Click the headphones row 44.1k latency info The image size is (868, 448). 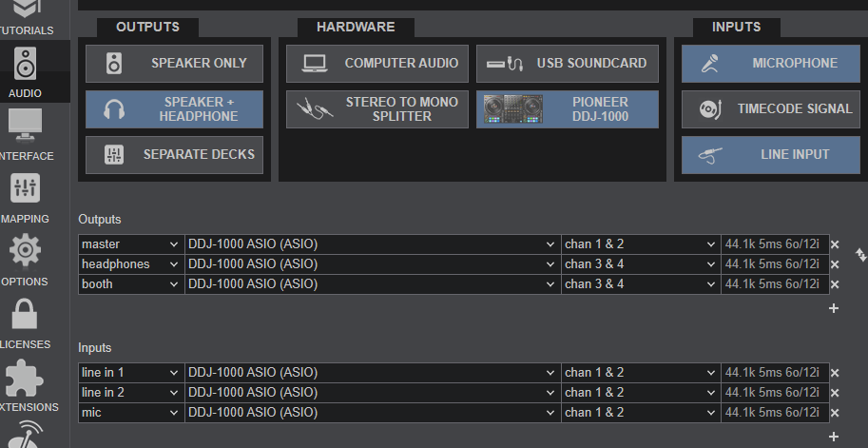[775, 264]
